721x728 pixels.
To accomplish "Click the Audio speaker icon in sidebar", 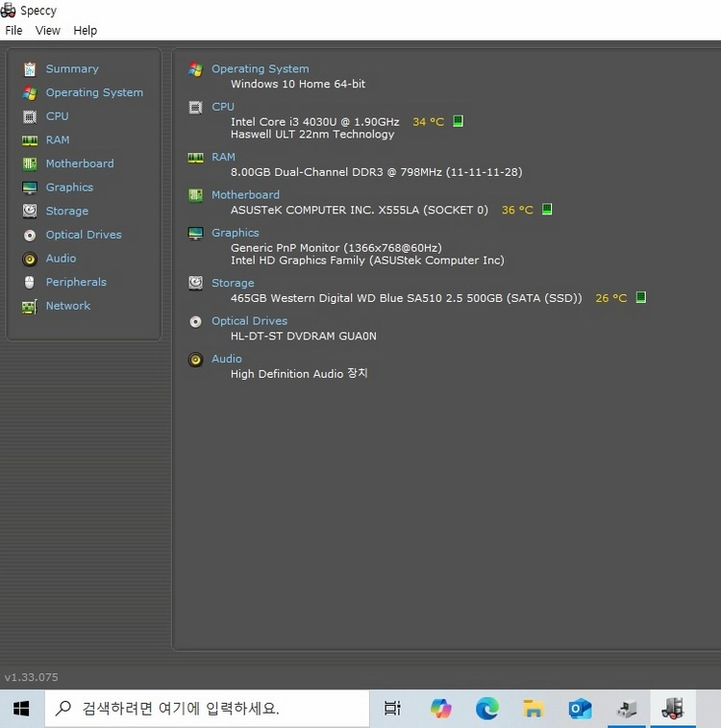I will coord(30,259).
